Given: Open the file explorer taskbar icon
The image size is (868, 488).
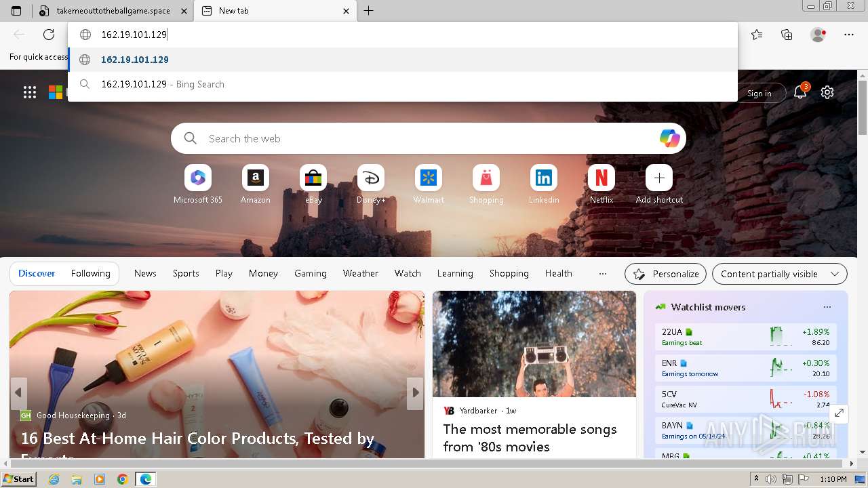Looking at the screenshot, I should click(77, 479).
